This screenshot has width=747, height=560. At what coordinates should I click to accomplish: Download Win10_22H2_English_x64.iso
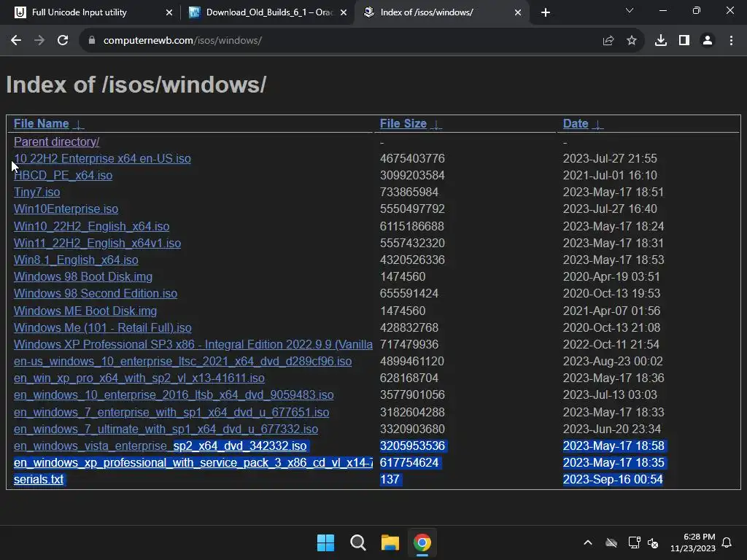91,226
